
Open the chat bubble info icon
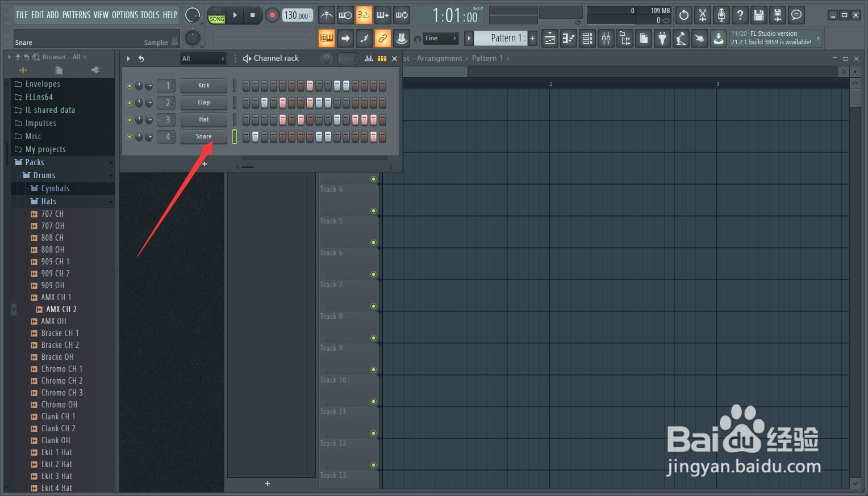tap(796, 15)
